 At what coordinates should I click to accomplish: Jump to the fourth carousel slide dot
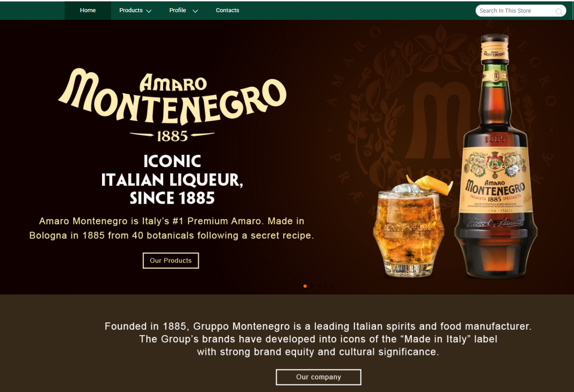[x=325, y=286]
